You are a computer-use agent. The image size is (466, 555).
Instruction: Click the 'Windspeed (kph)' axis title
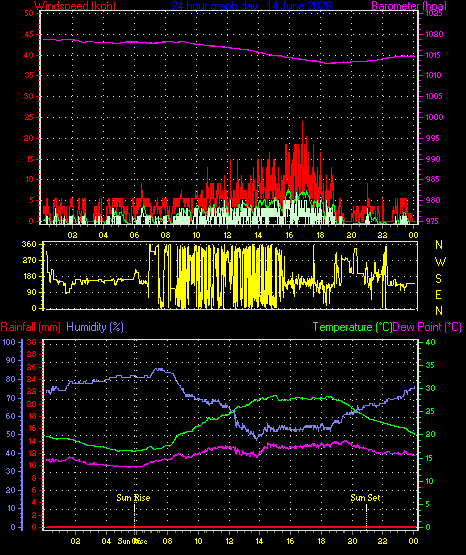click(x=75, y=6)
